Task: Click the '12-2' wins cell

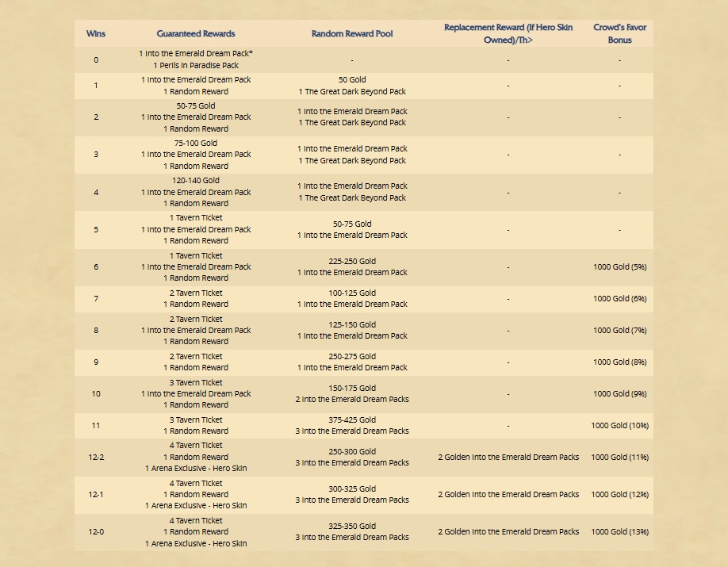Action: pyautogui.click(x=96, y=457)
